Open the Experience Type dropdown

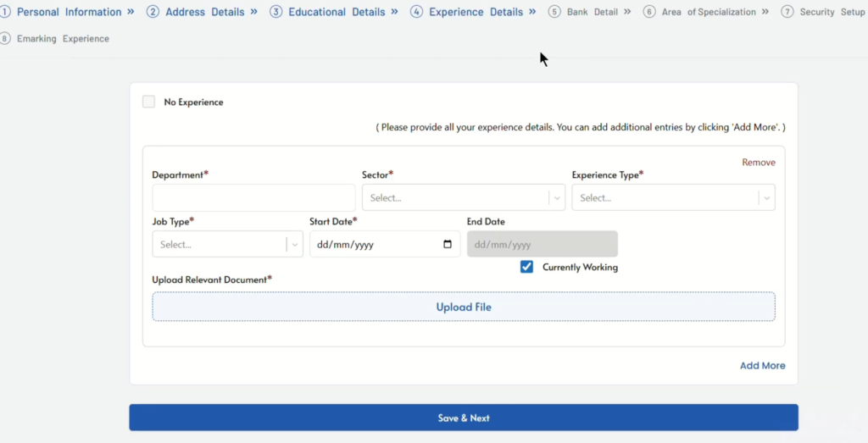(673, 198)
